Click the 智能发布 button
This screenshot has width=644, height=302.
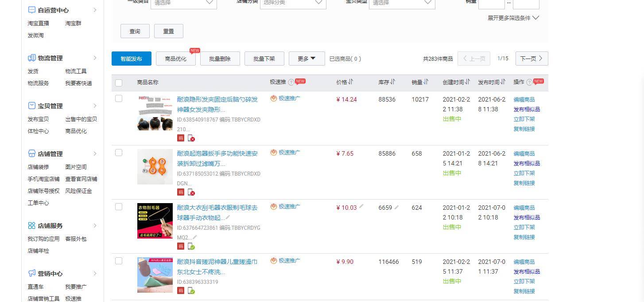tap(132, 59)
